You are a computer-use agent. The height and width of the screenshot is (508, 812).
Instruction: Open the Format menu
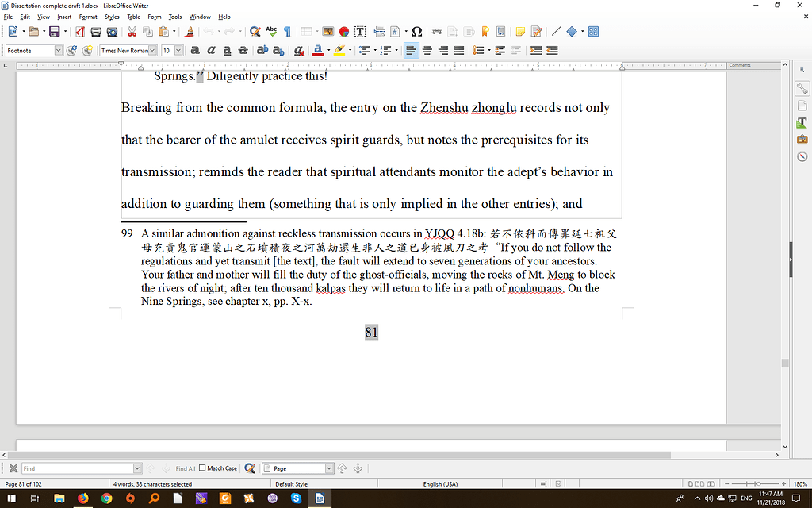87,16
